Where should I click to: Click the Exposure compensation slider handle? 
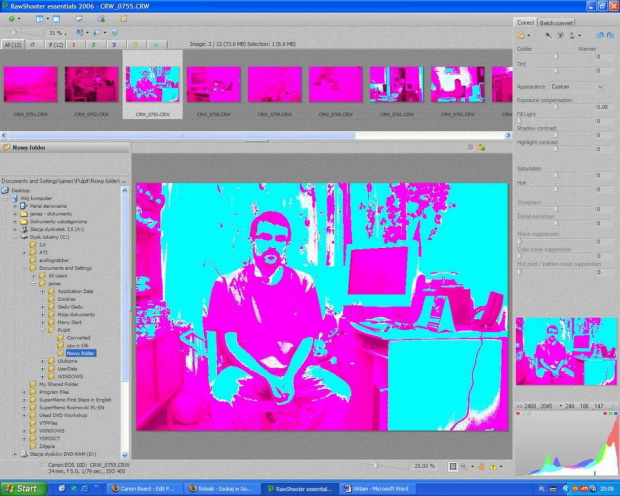pos(556,107)
